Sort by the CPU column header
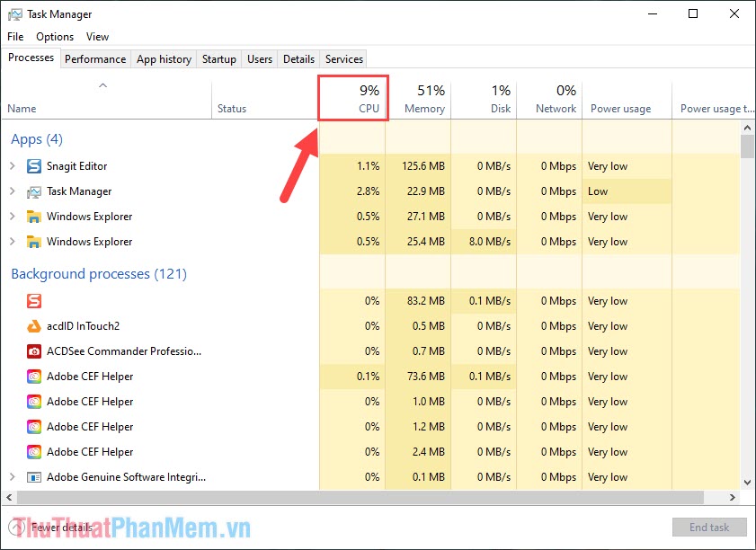756x550 pixels. (353, 98)
